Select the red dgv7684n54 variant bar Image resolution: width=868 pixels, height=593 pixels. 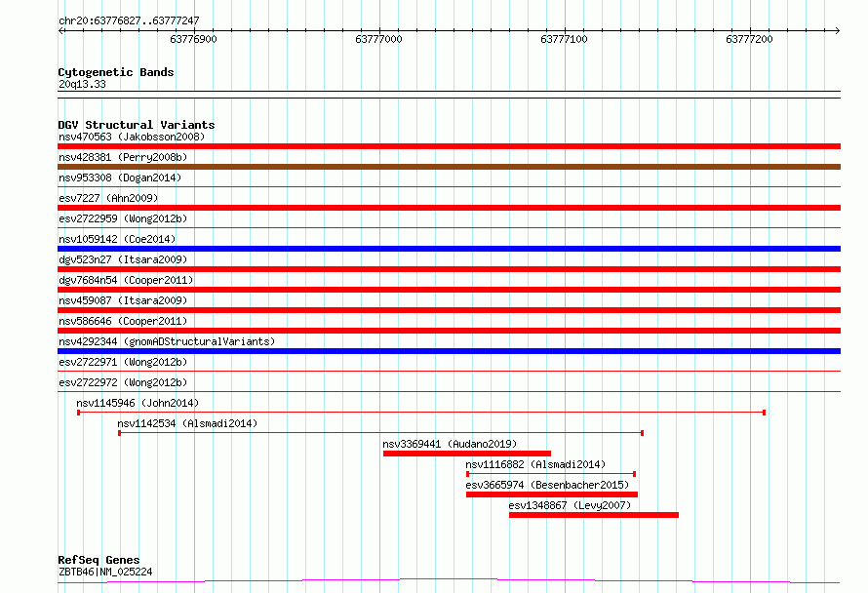449,290
